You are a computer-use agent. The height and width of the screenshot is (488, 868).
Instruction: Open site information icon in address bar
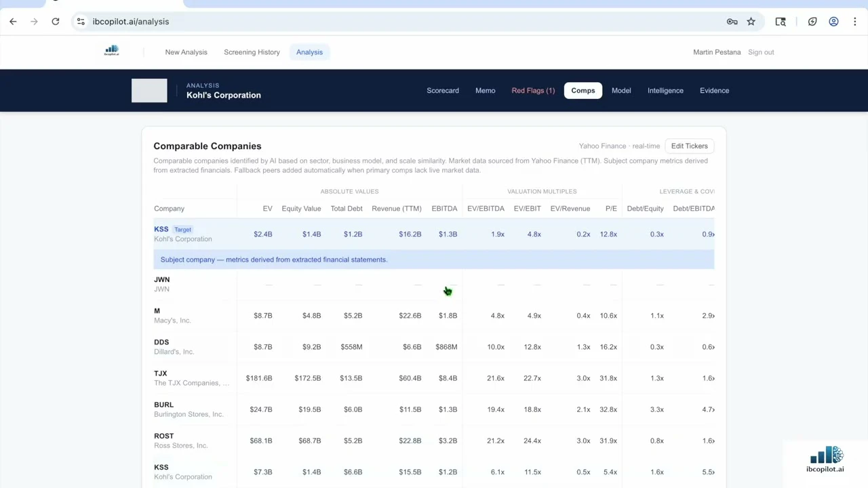pyautogui.click(x=81, y=22)
